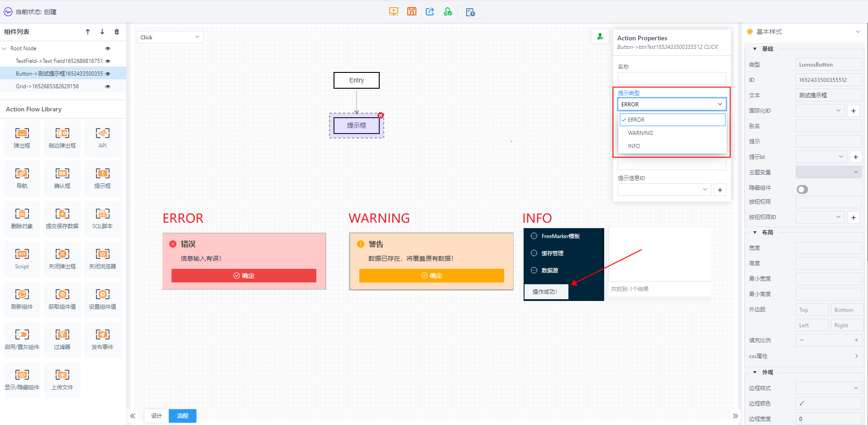Image resolution: width=868 pixels, height=425 pixels.
Task: Select the 获取组件值 action icon
Action: 62,294
